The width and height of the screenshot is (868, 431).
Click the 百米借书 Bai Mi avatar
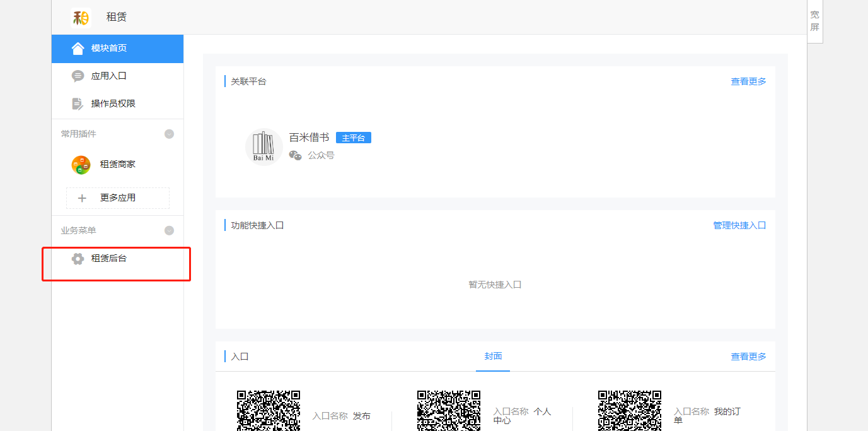click(263, 147)
